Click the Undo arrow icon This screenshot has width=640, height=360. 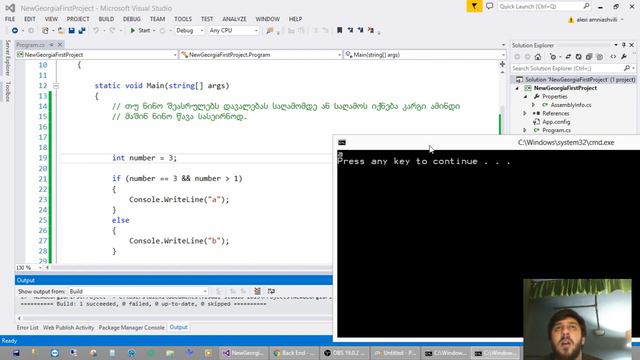pyautogui.click(x=96, y=31)
